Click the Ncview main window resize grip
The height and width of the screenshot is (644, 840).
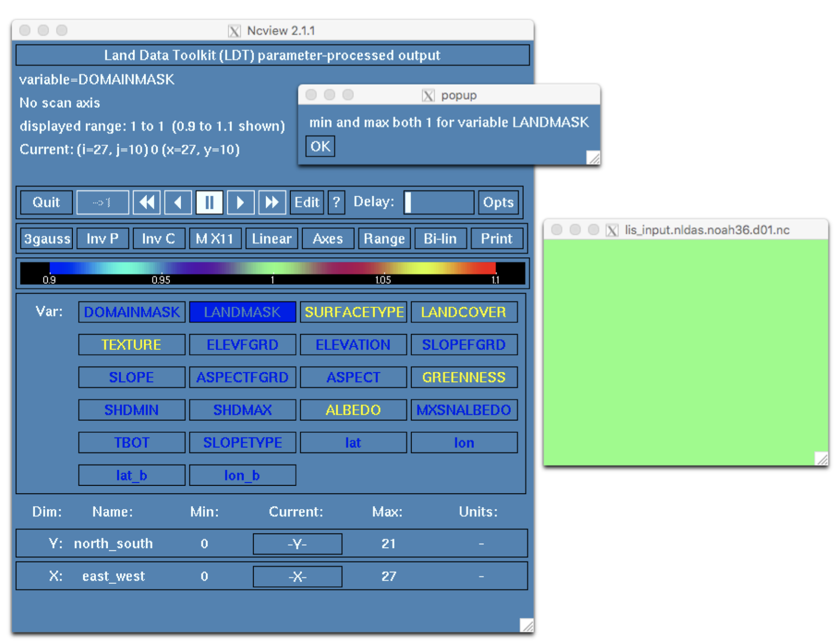click(527, 626)
